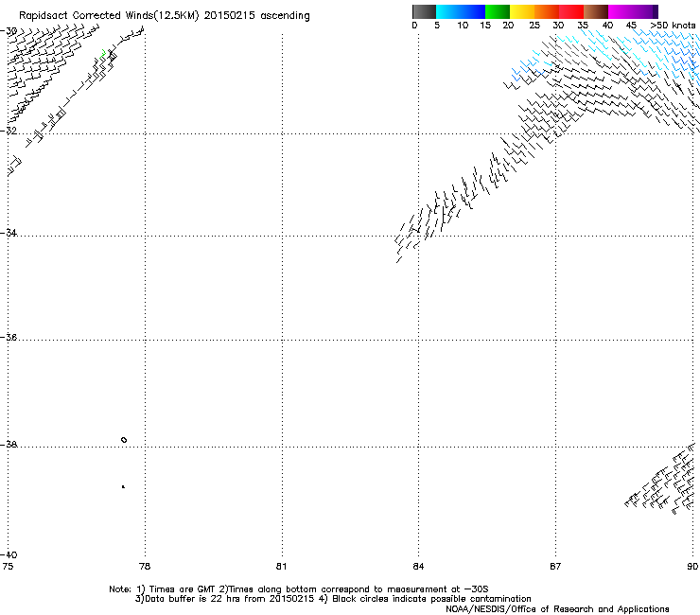Viewport: 700px width, 615px height.
Task: Click the '75' longitude axis label
Action: [8, 567]
